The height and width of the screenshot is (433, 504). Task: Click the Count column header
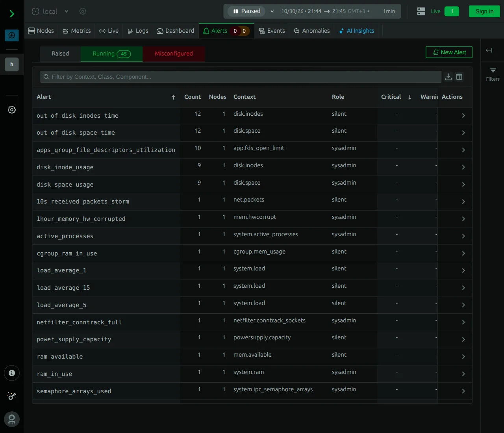pyautogui.click(x=193, y=97)
